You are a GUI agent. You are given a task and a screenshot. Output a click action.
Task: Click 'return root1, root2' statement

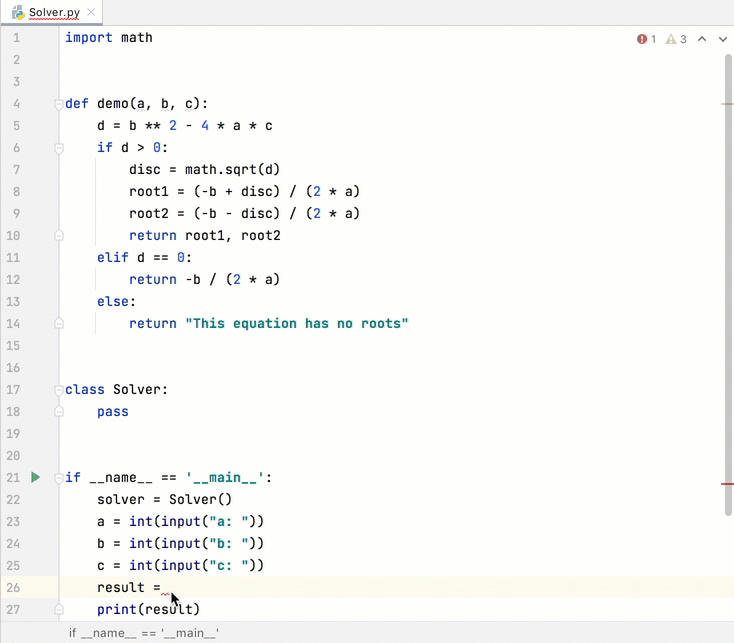coord(205,235)
